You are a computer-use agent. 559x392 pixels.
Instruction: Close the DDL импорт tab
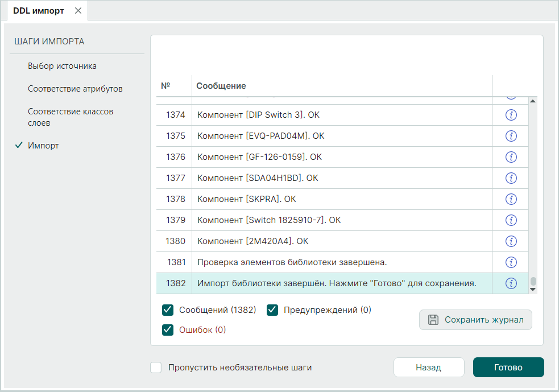[78, 11]
